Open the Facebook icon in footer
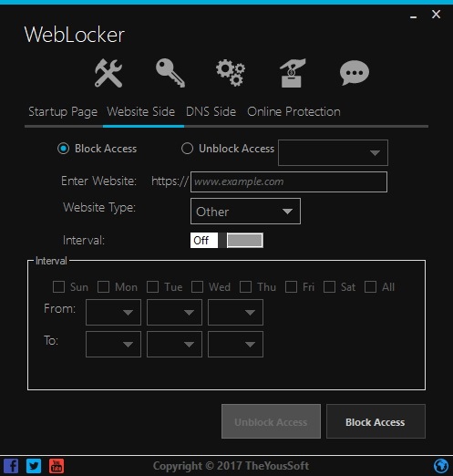453x476 pixels. click(x=11, y=466)
